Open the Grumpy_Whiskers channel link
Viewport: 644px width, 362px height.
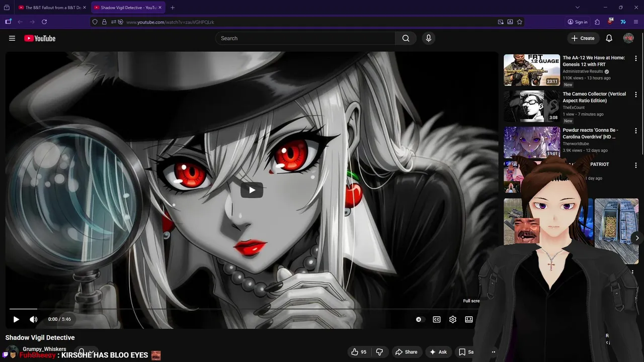pos(44,349)
